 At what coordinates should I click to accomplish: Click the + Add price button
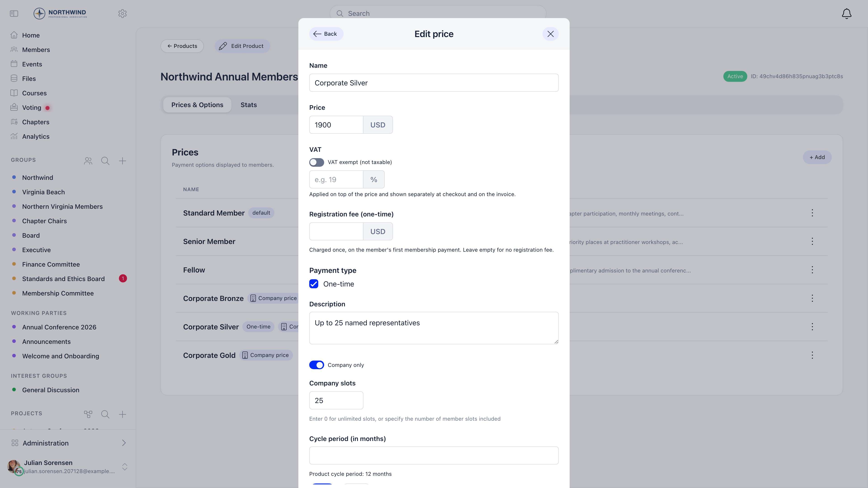(817, 157)
